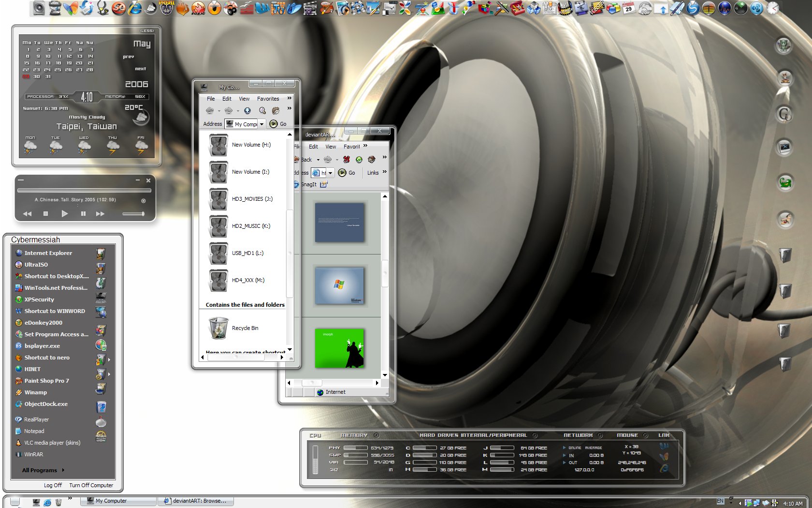Click Back arrow in My Computer toolbar
Image resolution: width=812 pixels, height=508 pixels.
[x=210, y=111]
